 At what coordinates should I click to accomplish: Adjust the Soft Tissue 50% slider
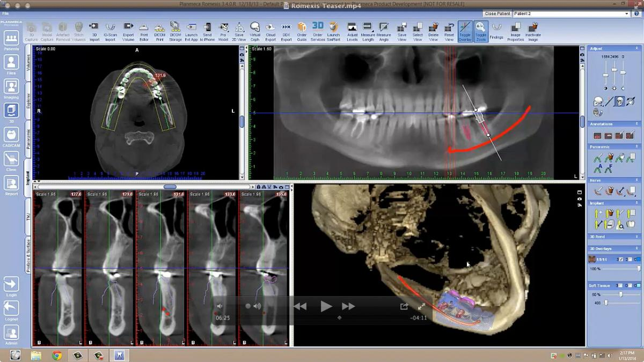pos(621,294)
